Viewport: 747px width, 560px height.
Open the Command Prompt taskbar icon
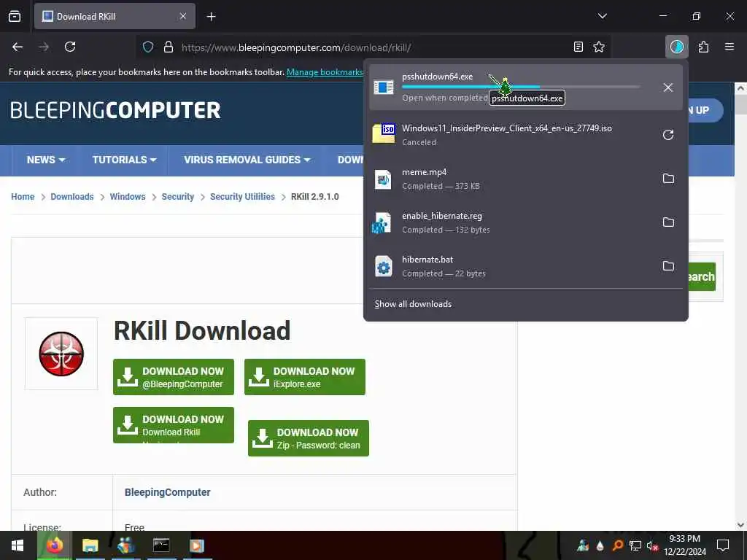[x=161, y=545]
